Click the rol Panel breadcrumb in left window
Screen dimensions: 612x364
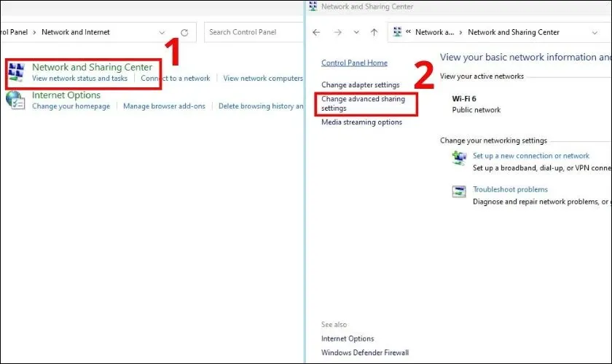click(x=14, y=32)
